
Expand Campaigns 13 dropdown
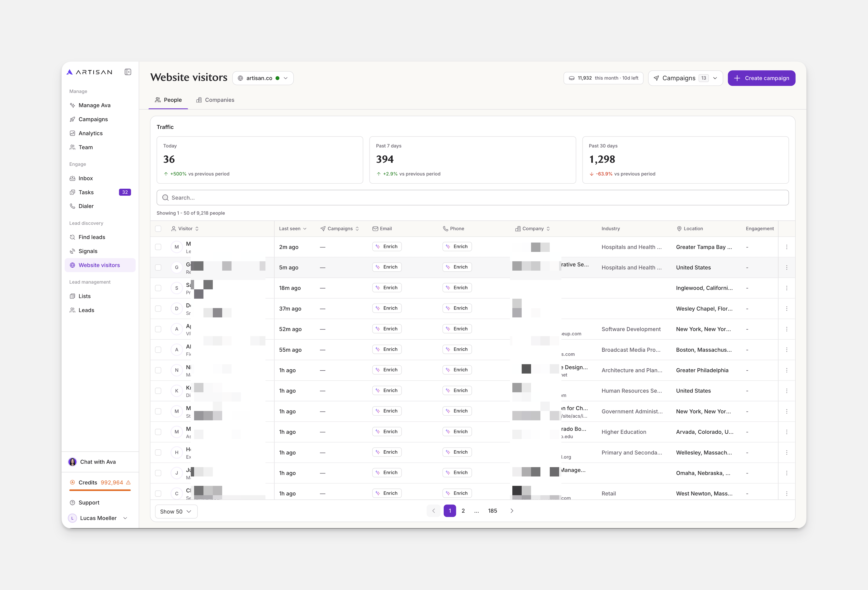pyautogui.click(x=685, y=78)
